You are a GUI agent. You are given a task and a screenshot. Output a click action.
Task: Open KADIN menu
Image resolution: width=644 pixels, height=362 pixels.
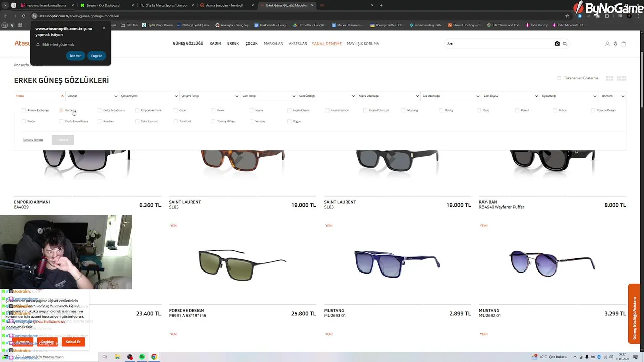point(215,44)
